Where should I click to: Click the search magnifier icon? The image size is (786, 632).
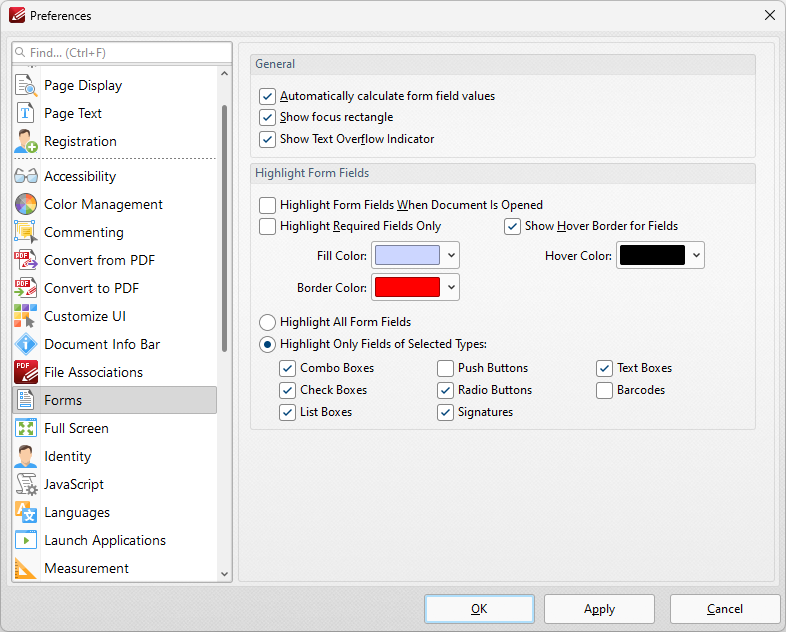click(20, 52)
